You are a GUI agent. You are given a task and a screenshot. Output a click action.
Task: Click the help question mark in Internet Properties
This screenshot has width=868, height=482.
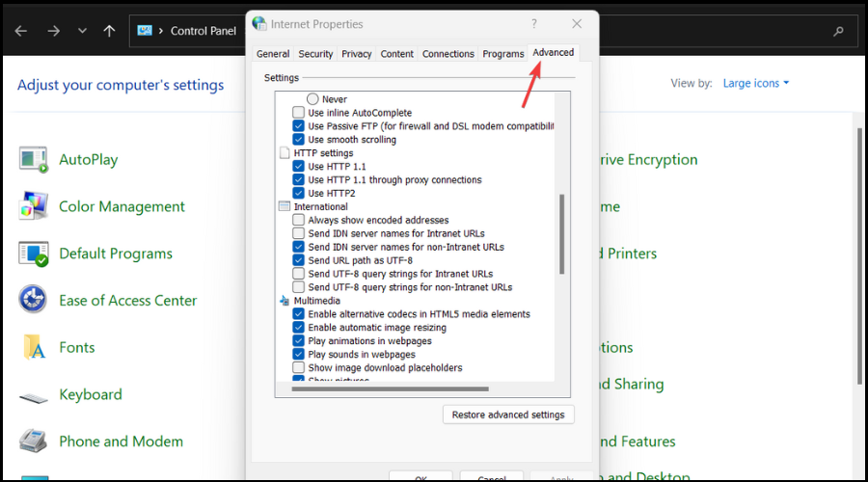point(533,24)
